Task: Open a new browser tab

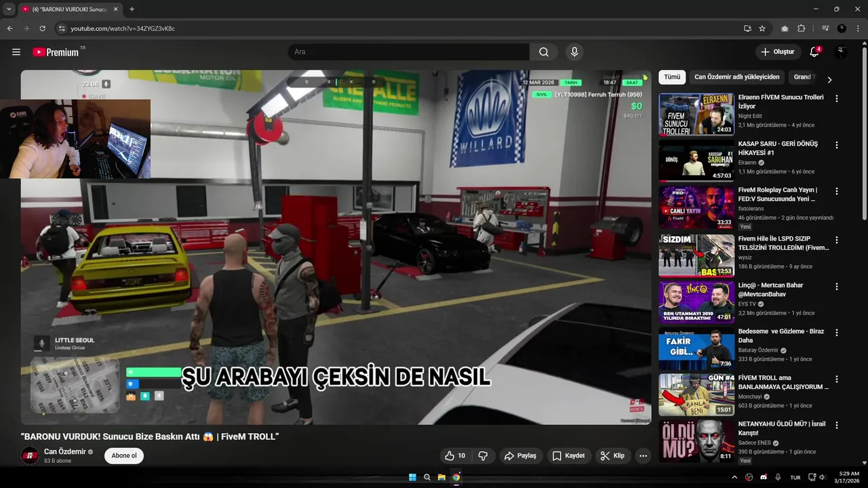Action: coord(132,9)
